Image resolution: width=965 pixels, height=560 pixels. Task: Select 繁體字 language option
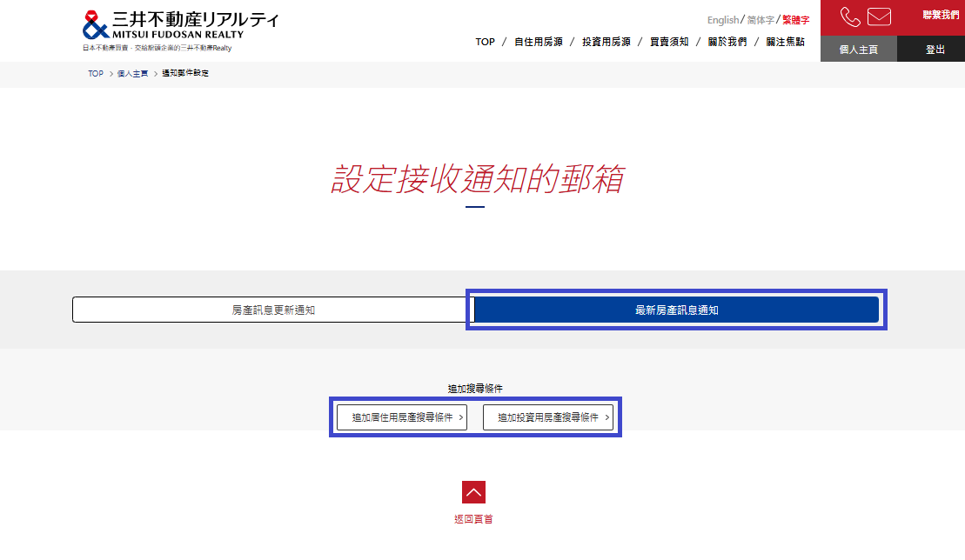point(795,20)
